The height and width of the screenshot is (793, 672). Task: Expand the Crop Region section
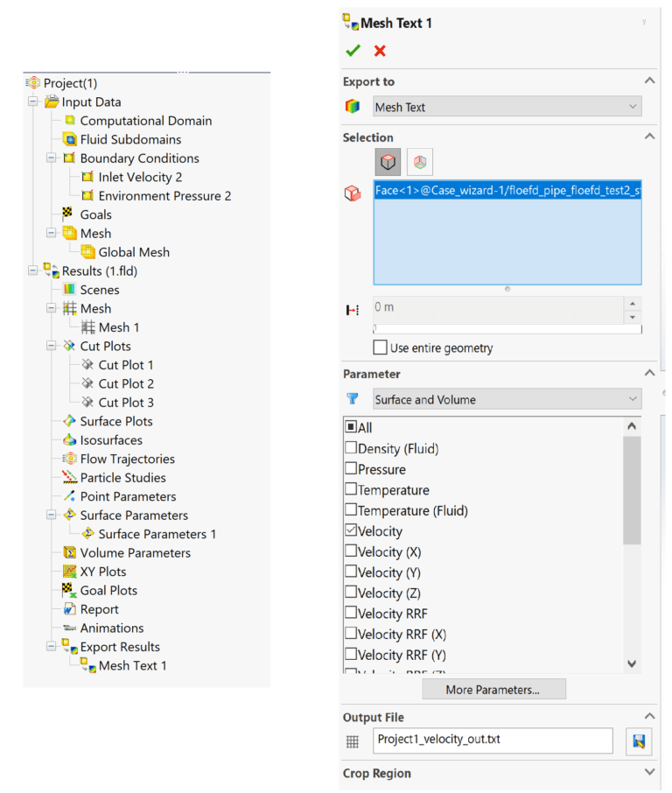649,773
